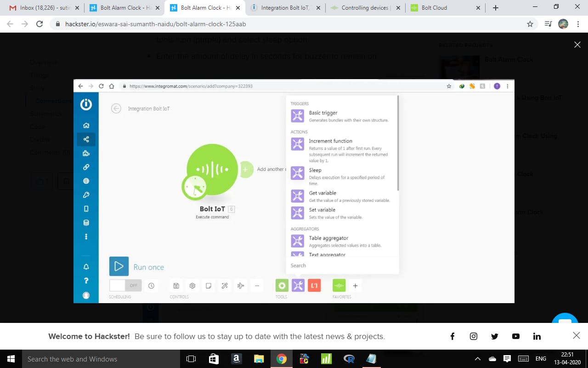This screenshot has width=588, height=368.
Task: Open schedule settings clock icon
Action: (151, 286)
